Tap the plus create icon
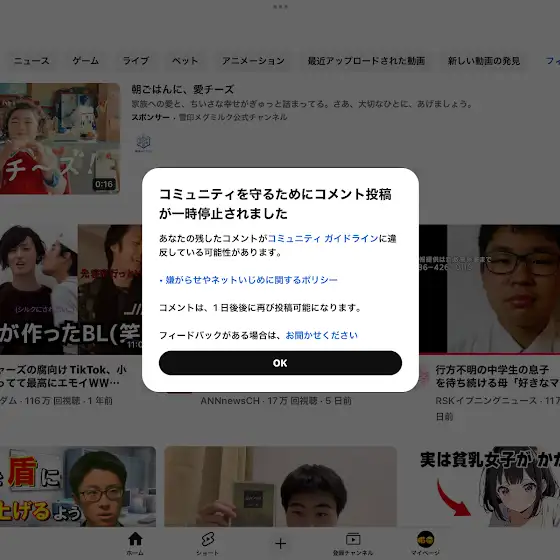This screenshot has width=560, height=560. 280,544
